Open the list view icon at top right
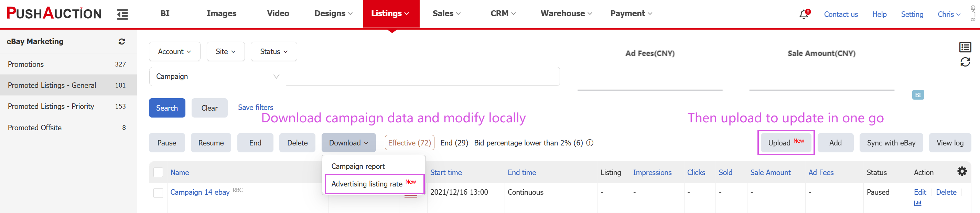 coord(965,47)
